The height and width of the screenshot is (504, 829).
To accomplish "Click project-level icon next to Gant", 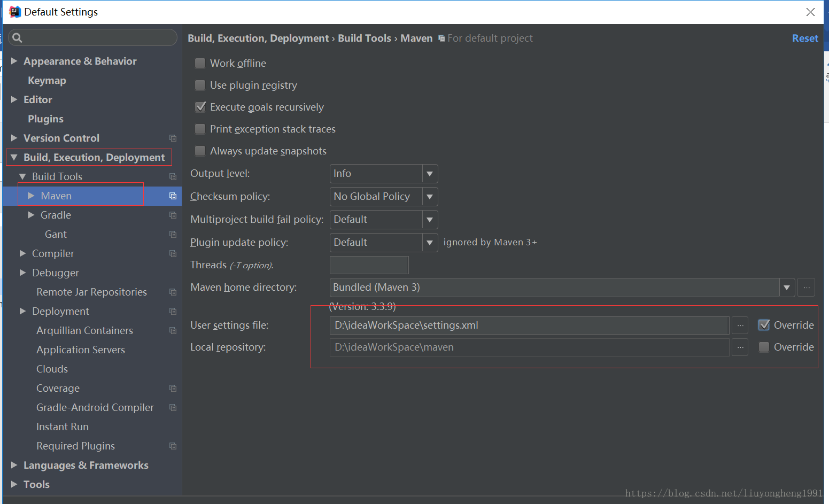I will pyautogui.click(x=173, y=234).
